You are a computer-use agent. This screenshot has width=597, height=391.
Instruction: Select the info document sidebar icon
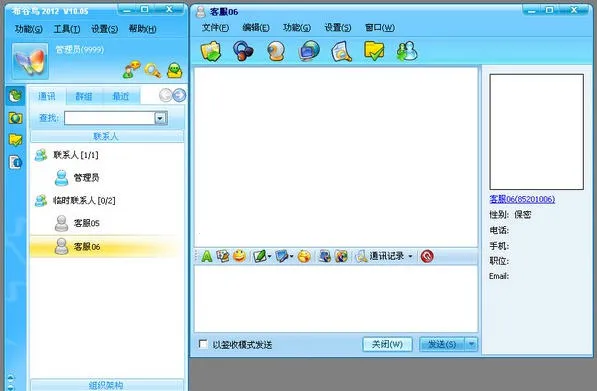pyautogui.click(x=15, y=162)
